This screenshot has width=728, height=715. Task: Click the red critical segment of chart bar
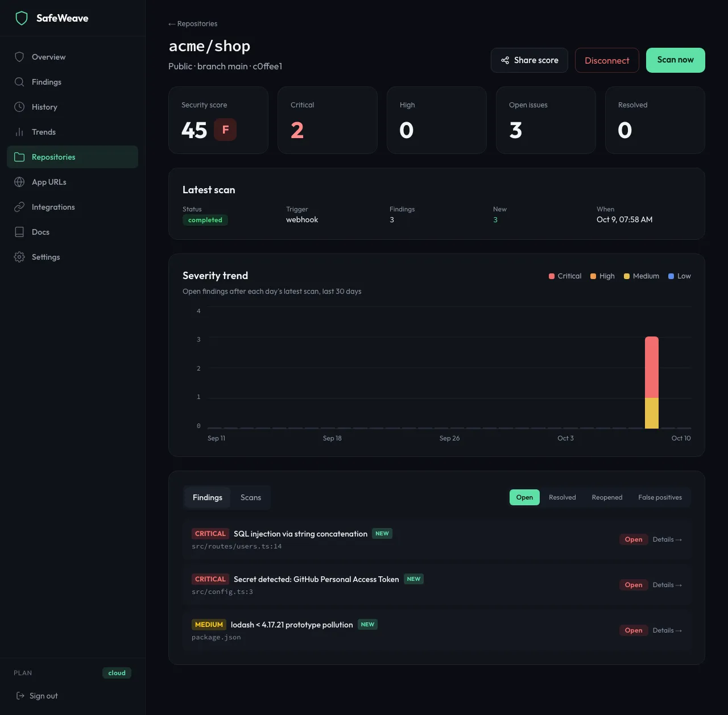652,367
